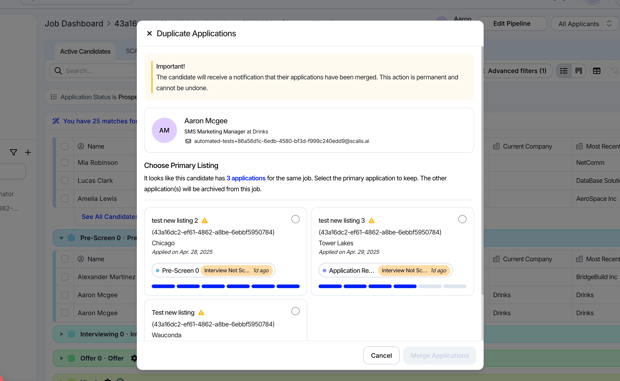Click warning icon on test new listing 3

point(372,221)
